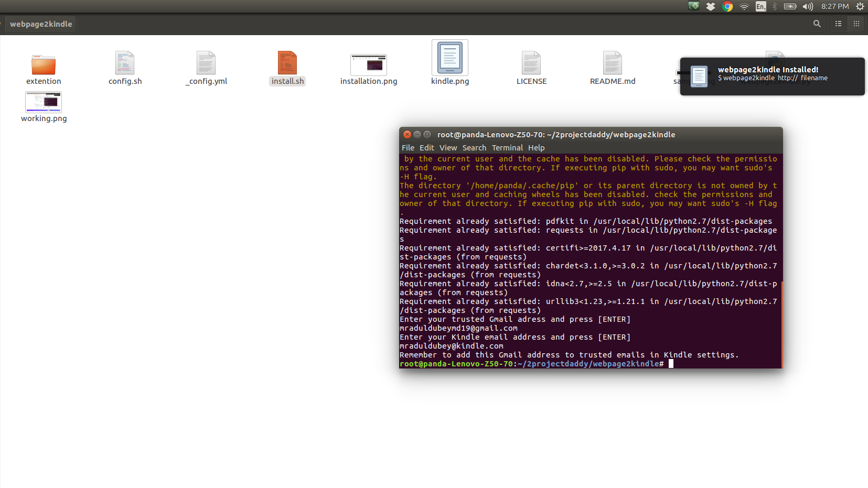This screenshot has height=488, width=868.
Task: Click the terminal scrollbar
Action: 781,324
